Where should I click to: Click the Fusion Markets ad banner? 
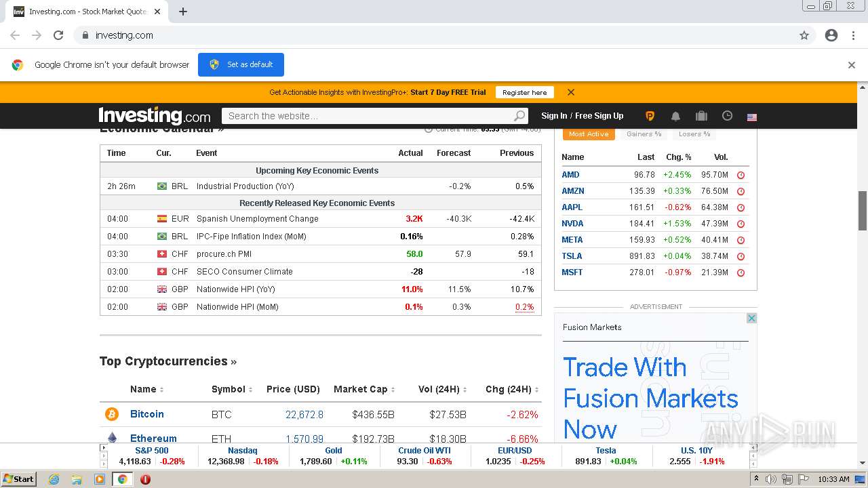point(655,380)
